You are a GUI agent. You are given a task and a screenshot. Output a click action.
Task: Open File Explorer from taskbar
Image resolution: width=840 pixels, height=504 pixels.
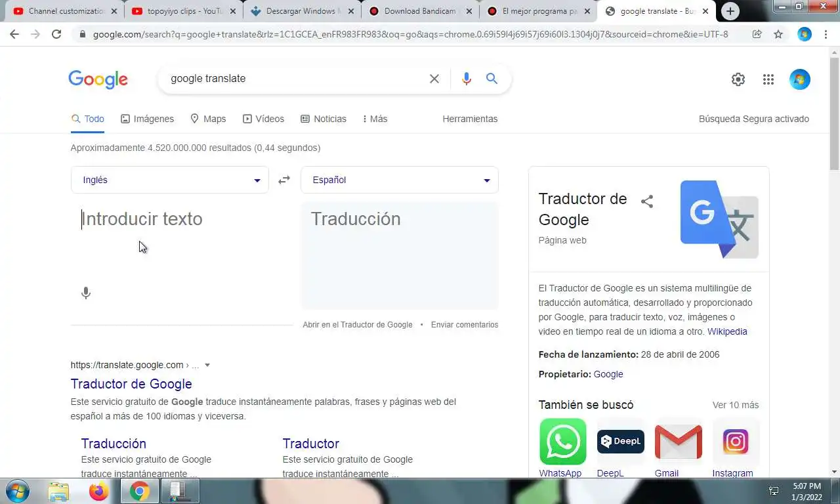pos(58,492)
